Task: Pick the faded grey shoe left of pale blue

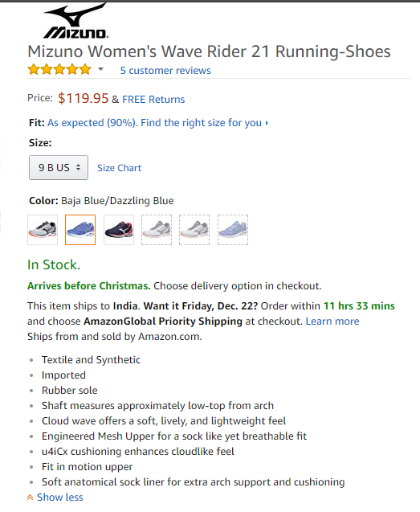Action: (194, 230)
